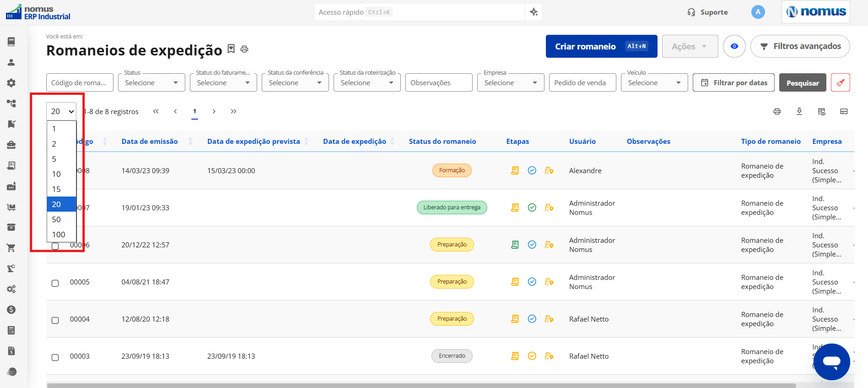
Task: Open the archive box sidebar icon
Action: 11,227
